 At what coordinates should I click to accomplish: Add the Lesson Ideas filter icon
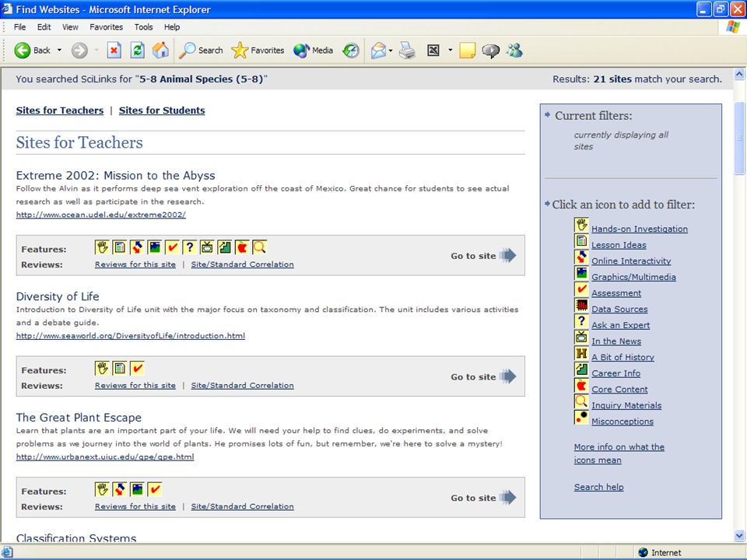pyautogui.click(x=581, y=240)
